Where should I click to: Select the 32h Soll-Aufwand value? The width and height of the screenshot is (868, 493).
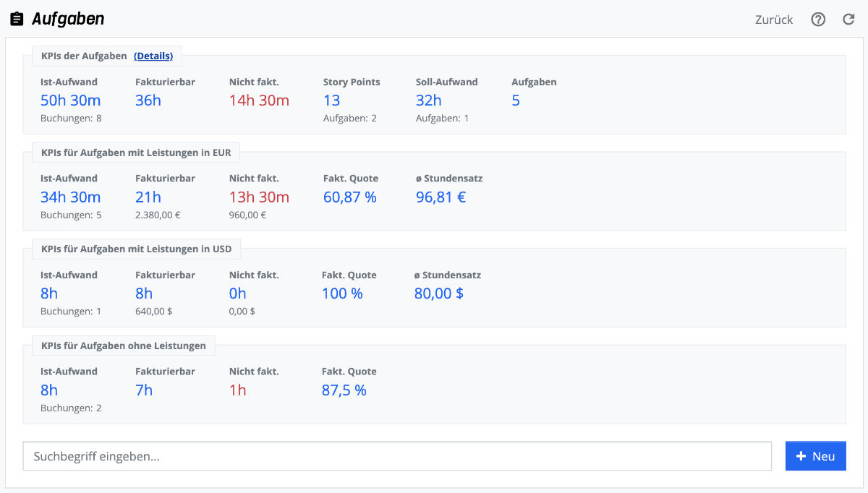pyautogui.click(x=429, y=100)
